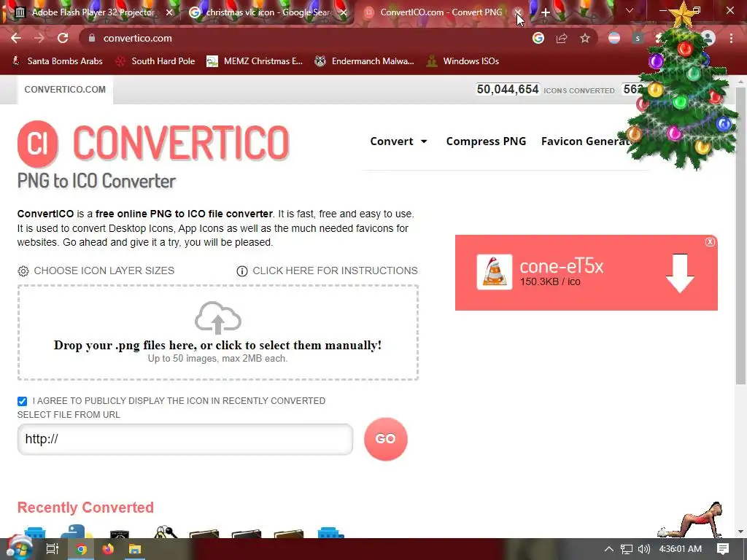This screenshot has height=560, width=747.
Task: Show the taskbar clock reading 4:36:01 AM
Action: pyautogui.click(x=681, y=549)
